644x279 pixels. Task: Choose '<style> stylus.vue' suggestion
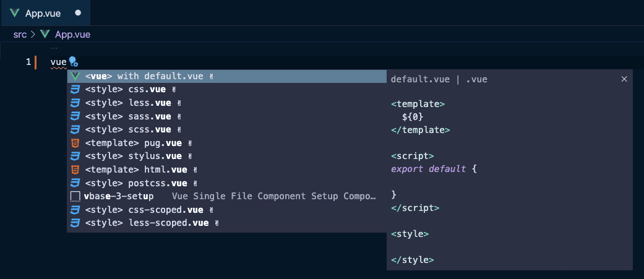pos(226,156)
